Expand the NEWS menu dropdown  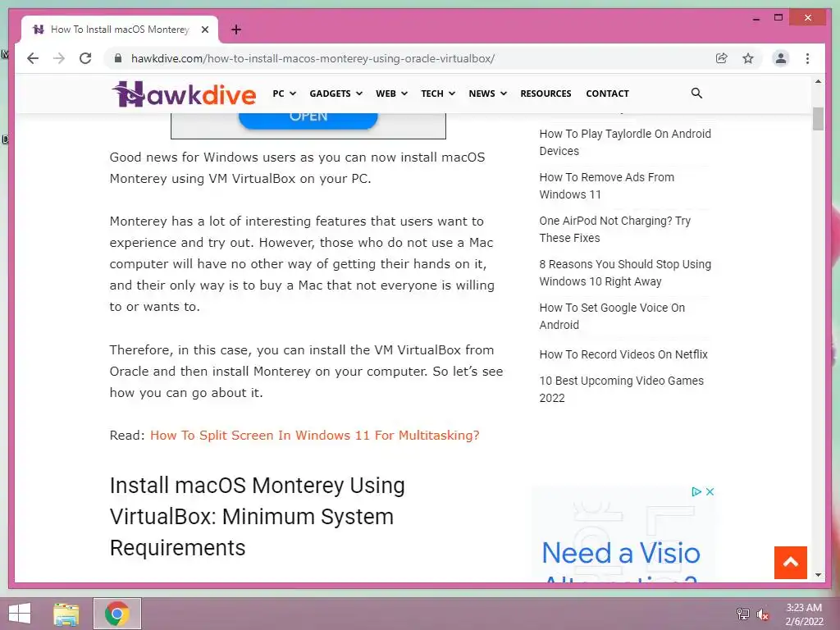[x=487, y=94]
